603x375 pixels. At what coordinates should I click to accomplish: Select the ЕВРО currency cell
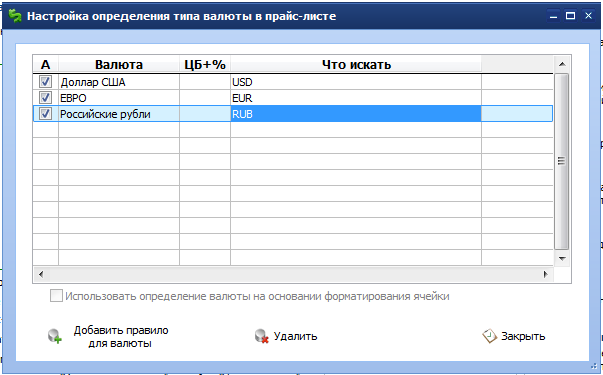(x=119, y=98)
